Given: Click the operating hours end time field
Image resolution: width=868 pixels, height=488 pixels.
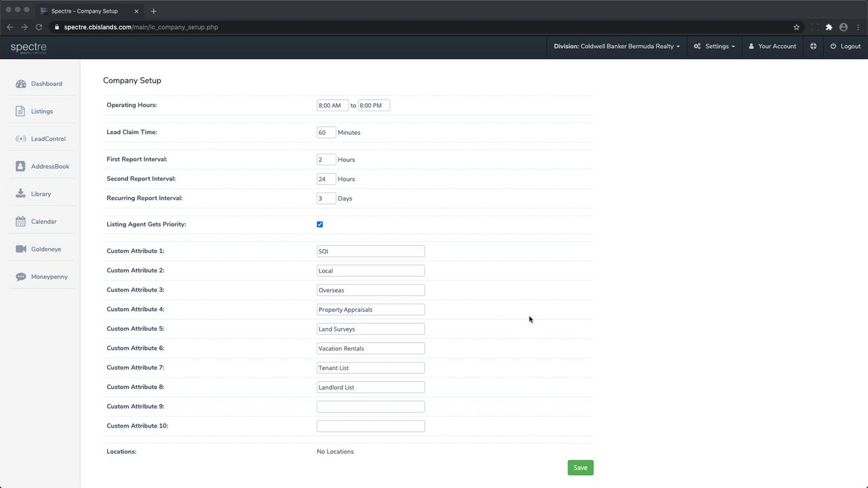Looking at the screenshot, I should click(374, 105).
